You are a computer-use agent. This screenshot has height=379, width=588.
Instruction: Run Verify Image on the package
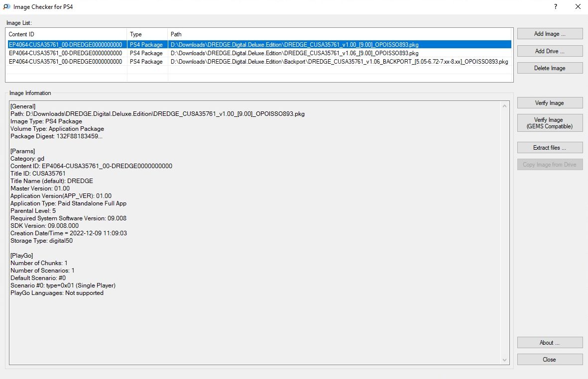point(550,102)
